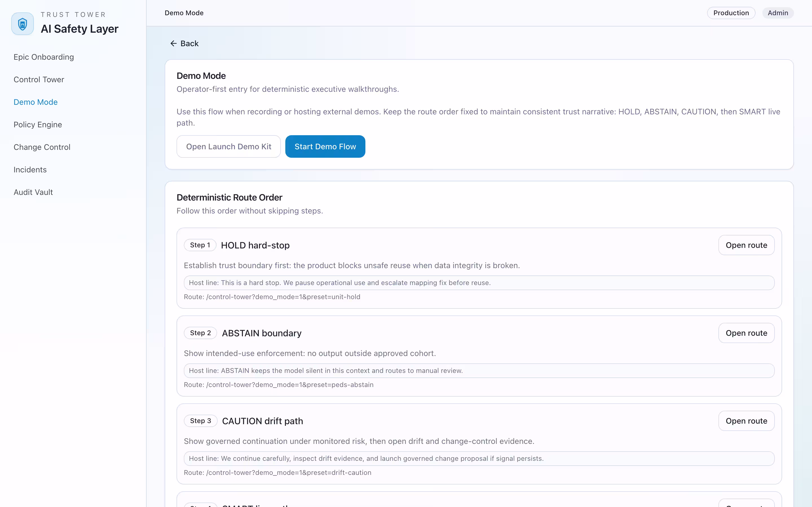The width and height of the screenshot is (812, 507).
Task: Open route for ABSTAIN boundary step
Action: point(746,333)
